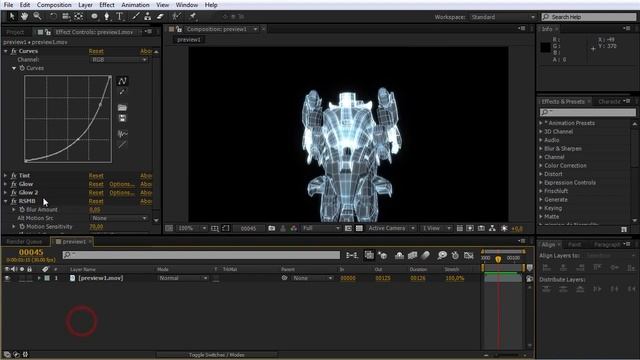Click Toggle Switches / Modes button
Image resolution: width=640 pixels, height=360 pixels.
[x=216, y=355]
